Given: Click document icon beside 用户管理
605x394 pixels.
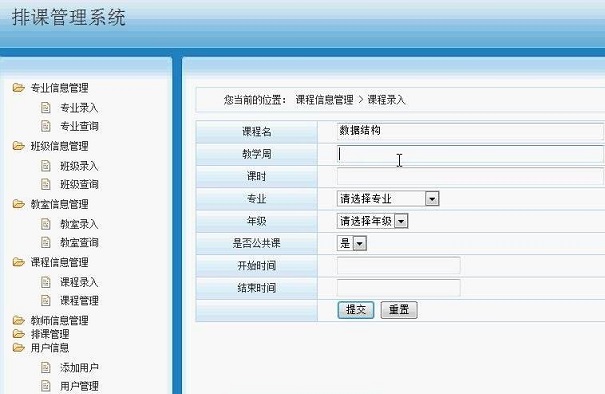Looking at the screenshot, I should (46, 386).
